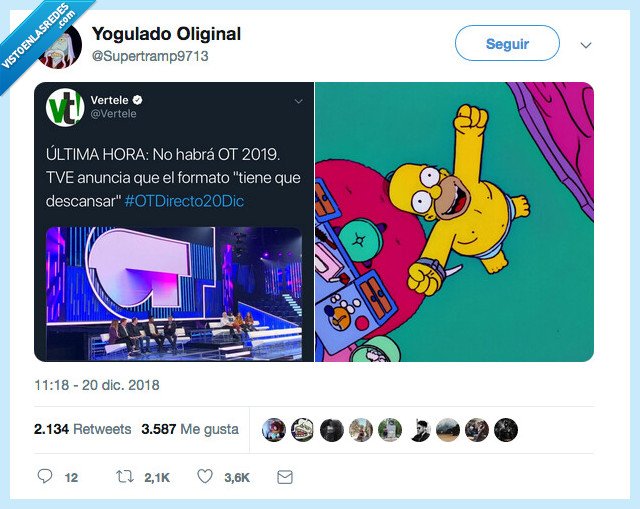The image size is (640, 509).
Task: Open the @Supertramp9713 handle link
Action: coord(150,56)
